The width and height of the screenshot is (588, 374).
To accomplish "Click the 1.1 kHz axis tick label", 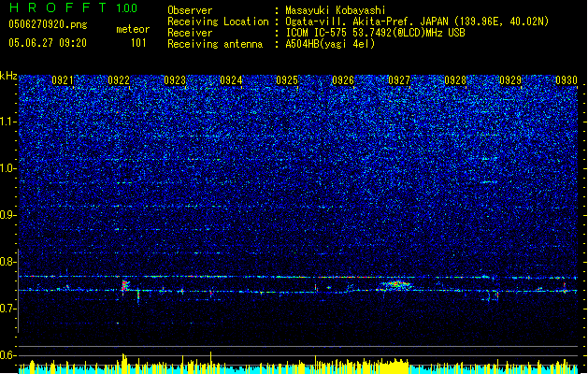I will (x=8, y=122).
